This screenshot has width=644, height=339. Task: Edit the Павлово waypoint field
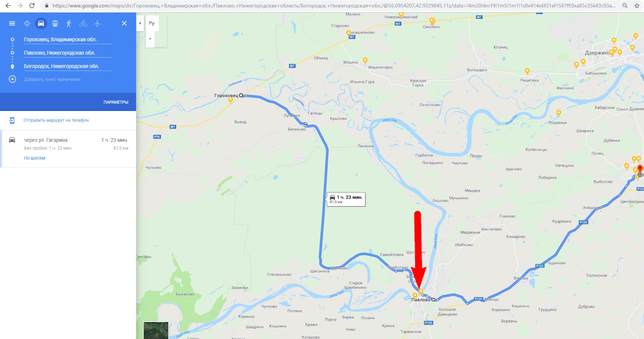click(x=67, y=52)
